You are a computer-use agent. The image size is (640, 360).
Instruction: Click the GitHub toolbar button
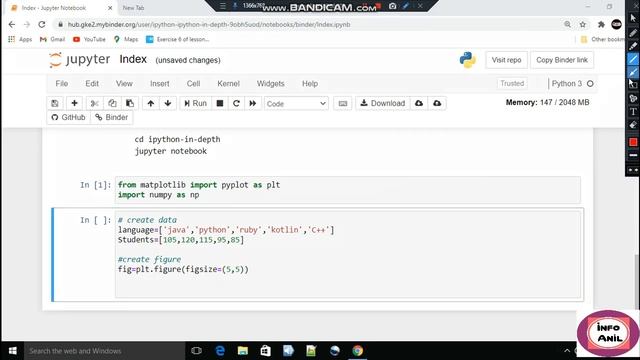tap(69, 118)
